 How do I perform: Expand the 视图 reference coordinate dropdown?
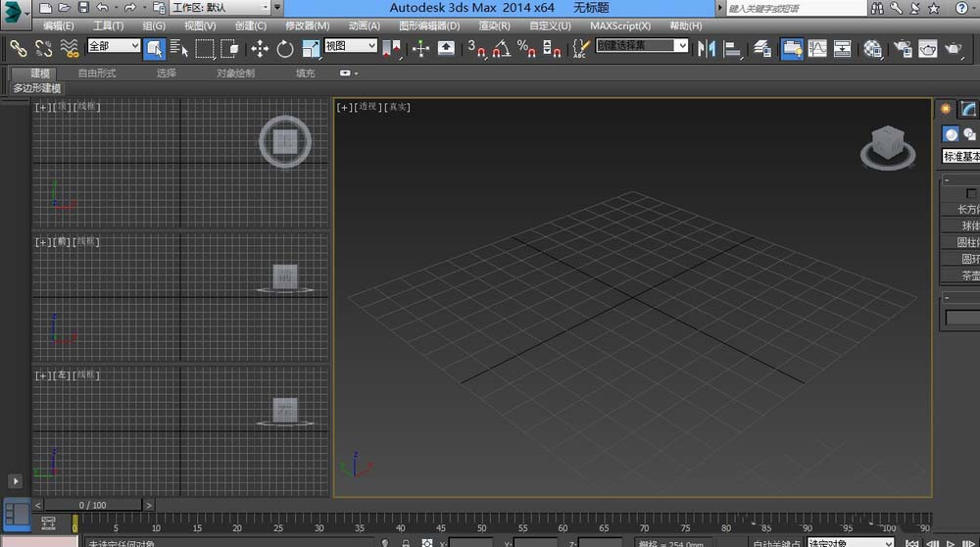pyautogui.click(x=350, y=46)
